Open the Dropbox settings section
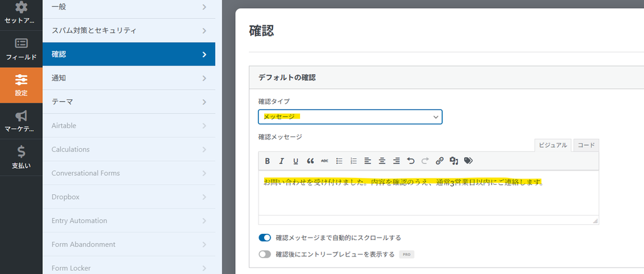This screenshot has width=644, height=274. (129, 197)
